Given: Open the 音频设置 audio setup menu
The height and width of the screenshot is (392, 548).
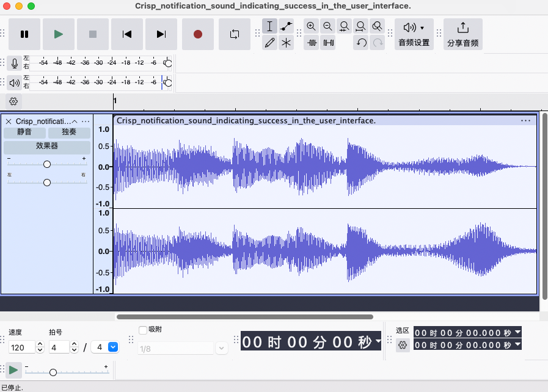Looking at the screenshot, I should click(414, 34).
